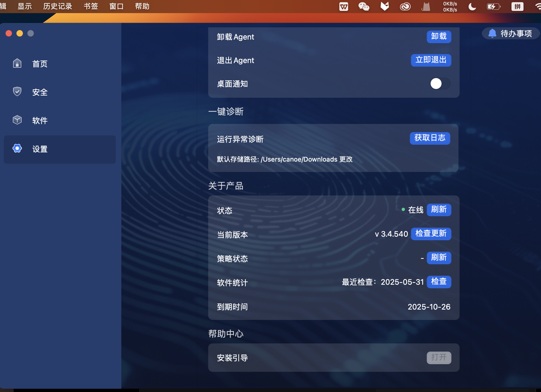Screen dimensions: 541x392
Task: Click the home icon in sidebar
Action: click(x=17, y=63)
